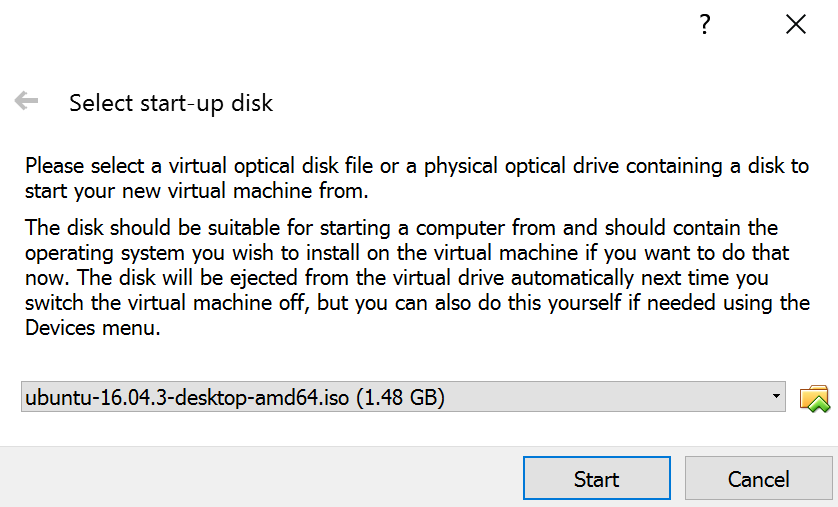Viewport: 838px width, 507px height.
Task: Open the question mark help icon
Action: pos(705,25)
